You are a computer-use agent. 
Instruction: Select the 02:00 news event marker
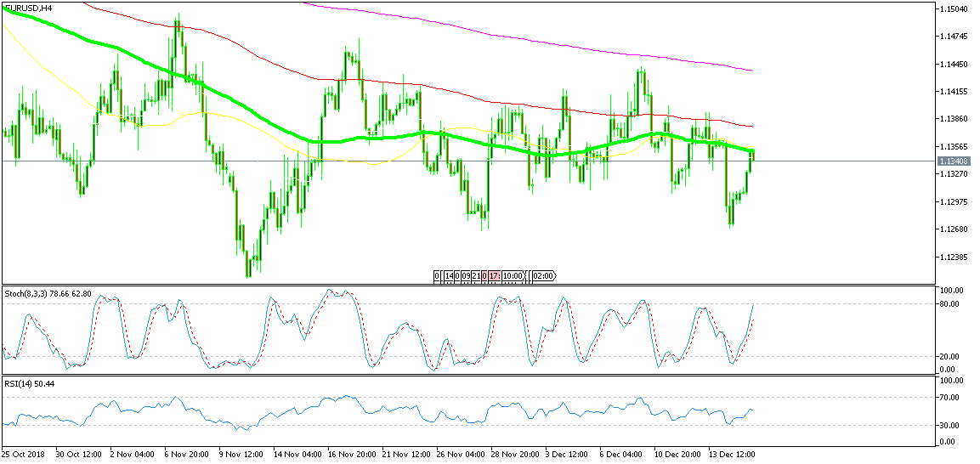542,275
